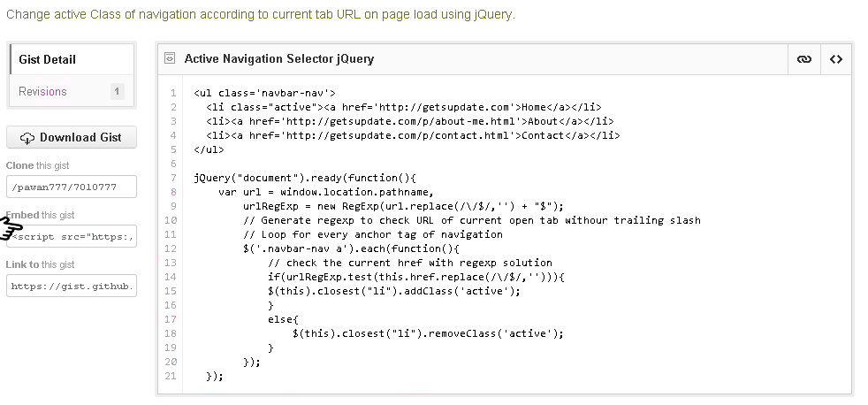Click the else{ code line

click(x=284, y=320)
